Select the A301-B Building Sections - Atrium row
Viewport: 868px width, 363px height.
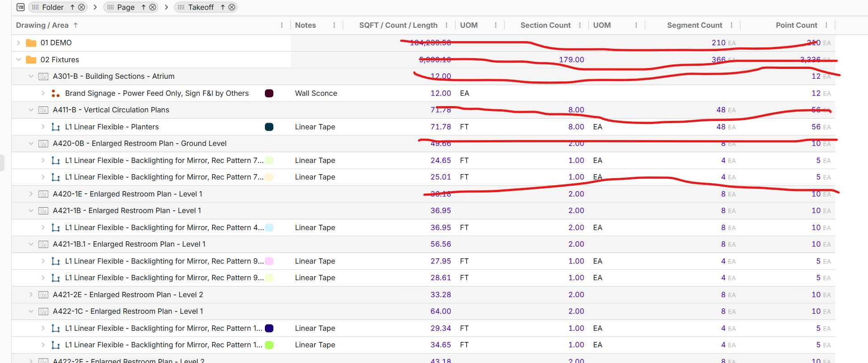113,77
